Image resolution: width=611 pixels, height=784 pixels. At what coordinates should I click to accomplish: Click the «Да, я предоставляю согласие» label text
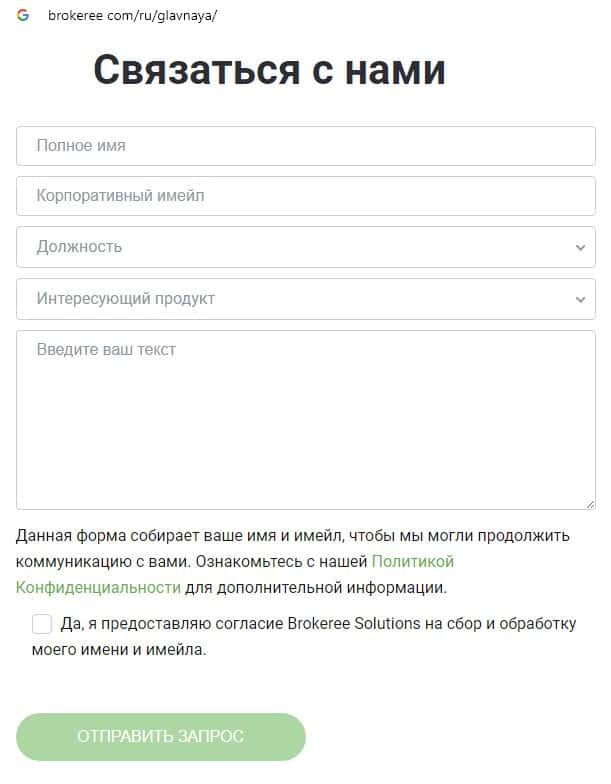[x=171, y=623]
